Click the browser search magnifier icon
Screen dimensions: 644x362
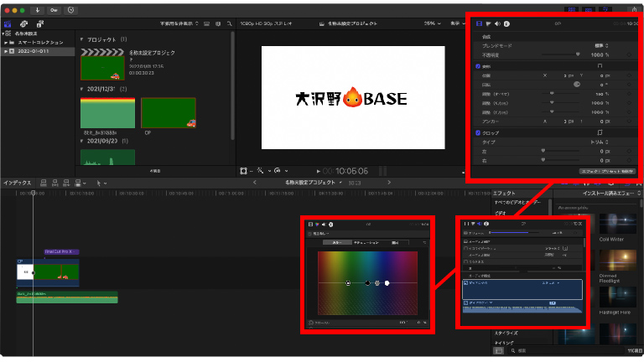229,23
